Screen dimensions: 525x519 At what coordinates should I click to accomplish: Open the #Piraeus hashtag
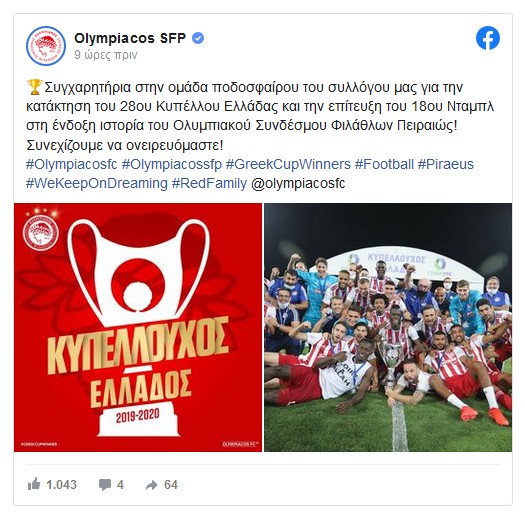click(446, 164)
